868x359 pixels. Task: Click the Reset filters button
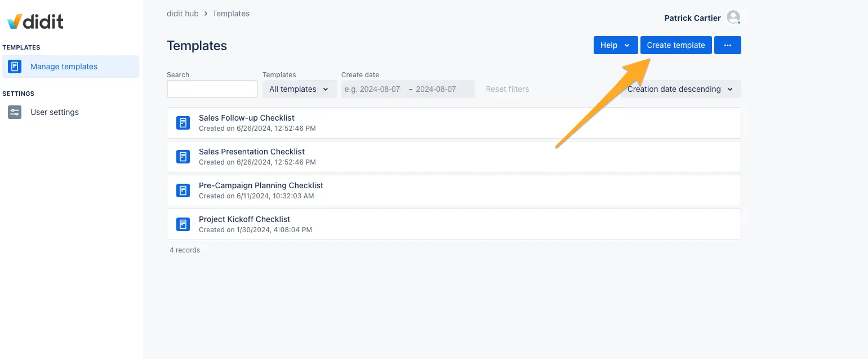[507, 89]
